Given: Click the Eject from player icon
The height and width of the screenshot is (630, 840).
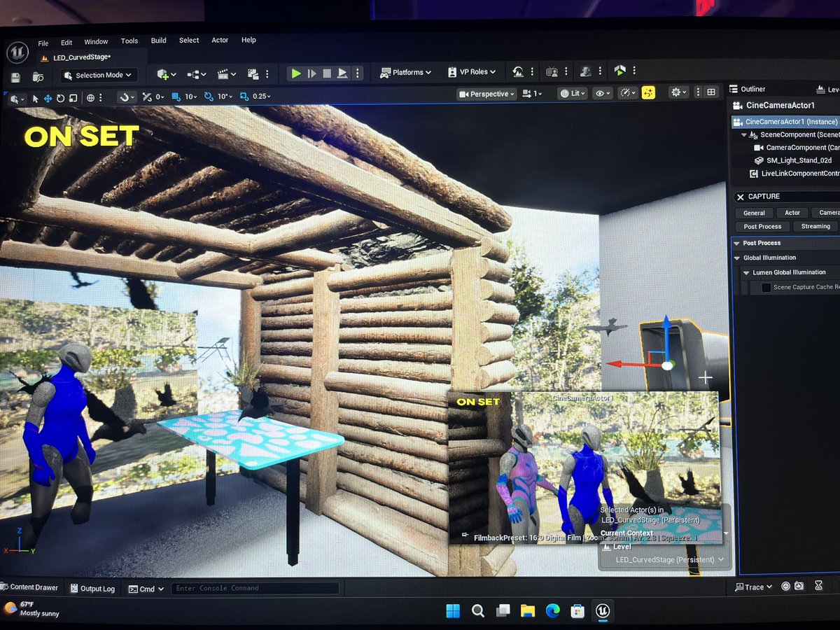Looking at the screenshot, I should [342, 73].
